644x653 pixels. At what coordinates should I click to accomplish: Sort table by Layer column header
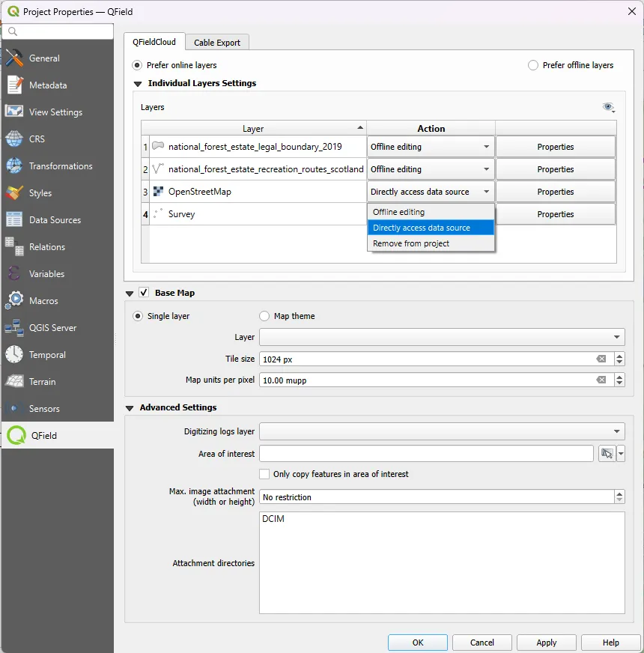[x=254, y=128]
